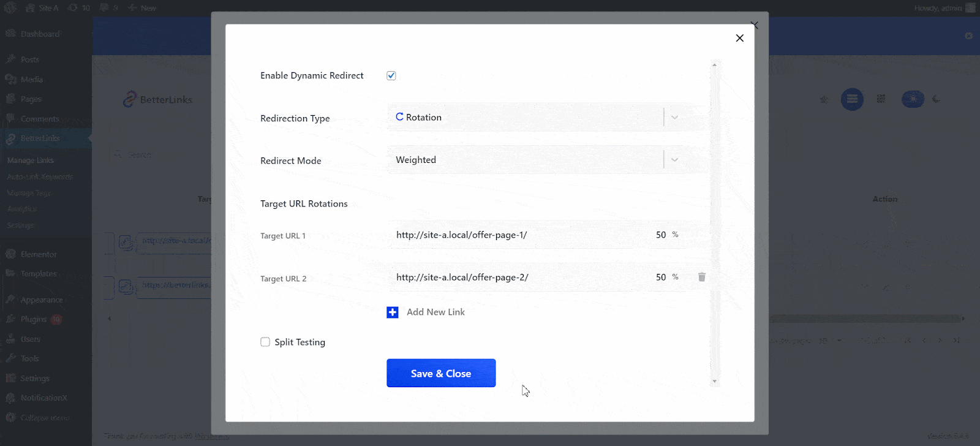Viewport: 980px width, 446px height.
Task: Click the Add New Link text
Action: coord(435,312)
